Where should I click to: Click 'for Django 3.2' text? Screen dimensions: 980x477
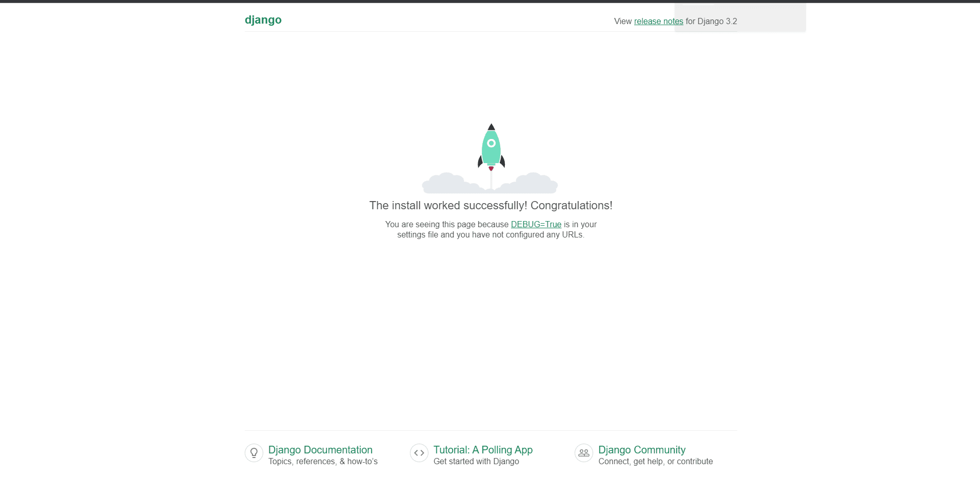(x=711, y=22)
